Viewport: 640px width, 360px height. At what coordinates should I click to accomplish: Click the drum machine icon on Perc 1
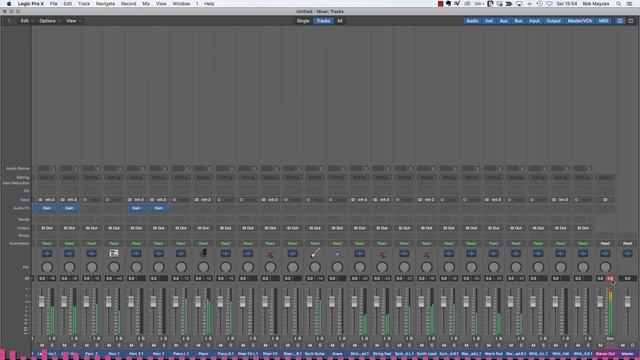click(x=114, y=253)
